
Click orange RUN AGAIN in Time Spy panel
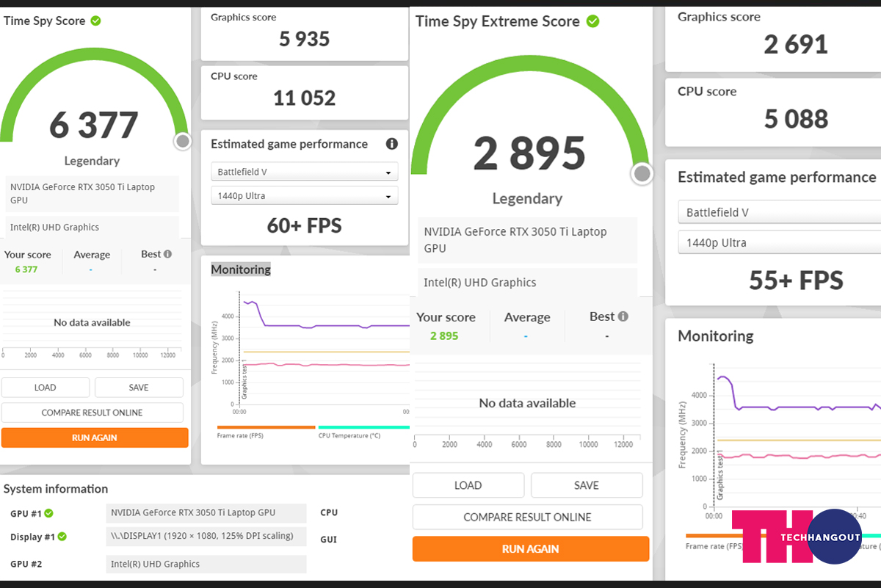pyautogui.click(x=95, y=438)
